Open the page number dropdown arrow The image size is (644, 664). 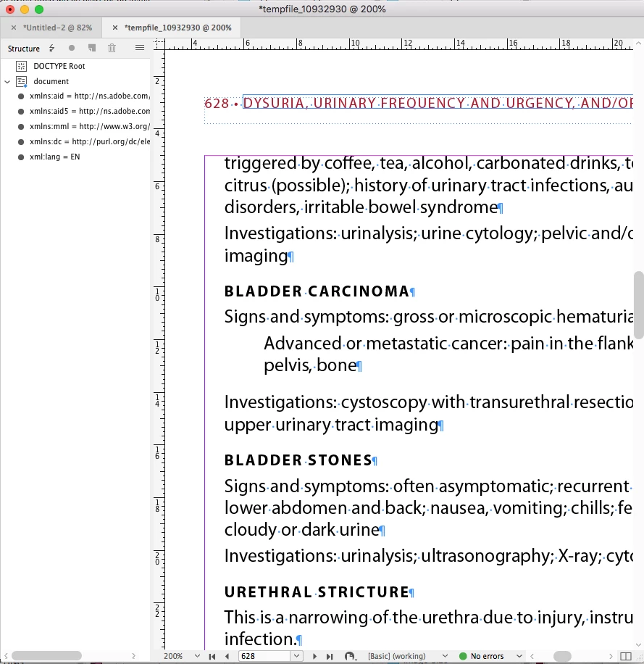(296, 656)
